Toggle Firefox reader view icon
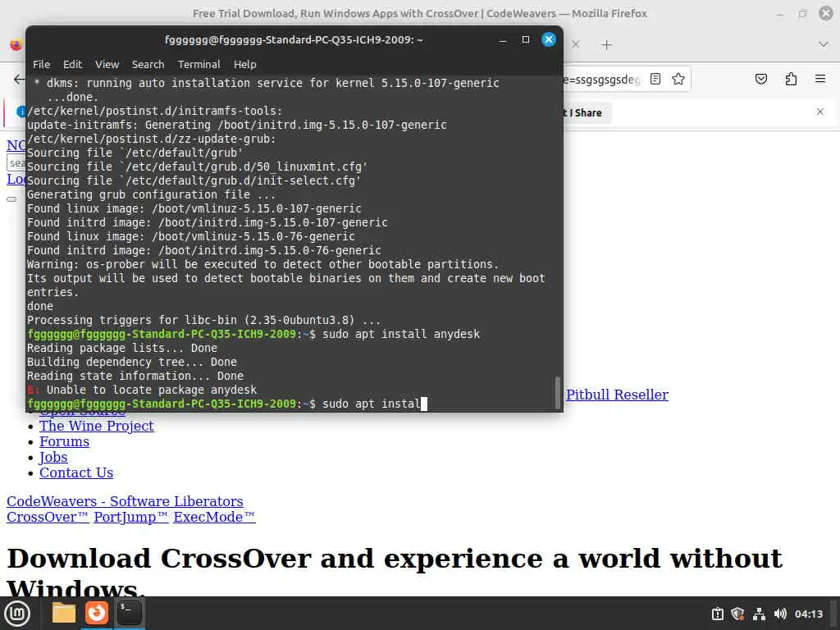This screenshot has width=840, height=630. point(655,80)
